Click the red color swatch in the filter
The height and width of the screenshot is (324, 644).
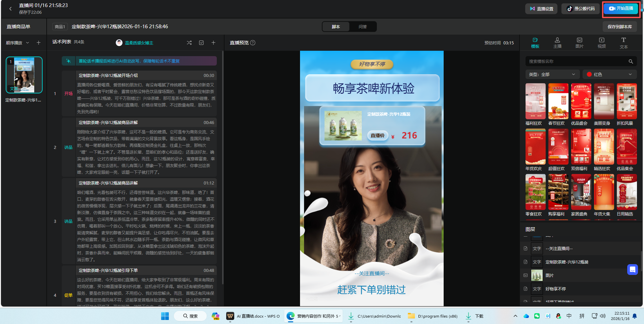point(588,74)
